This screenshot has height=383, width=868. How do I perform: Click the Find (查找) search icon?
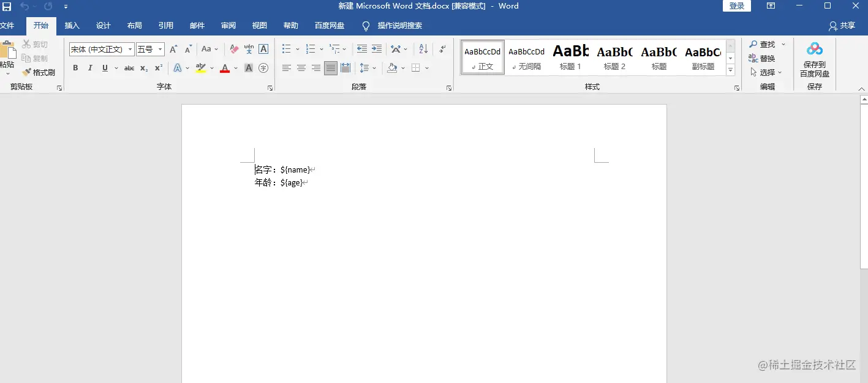(x=753, y=44)
